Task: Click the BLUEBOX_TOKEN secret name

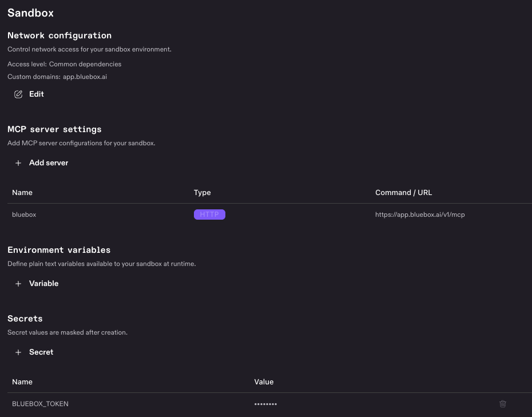Action: tap(41, 404)
